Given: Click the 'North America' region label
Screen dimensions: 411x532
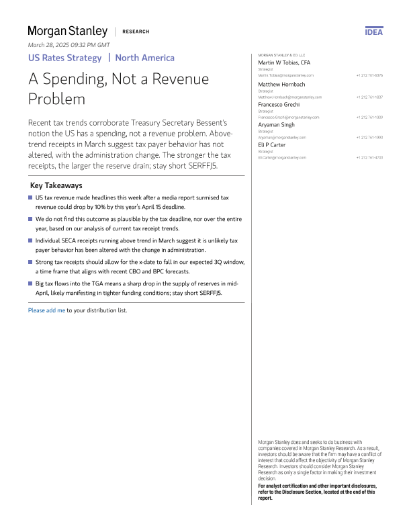Looking at the screenshot, I should (x=144, y=58).
